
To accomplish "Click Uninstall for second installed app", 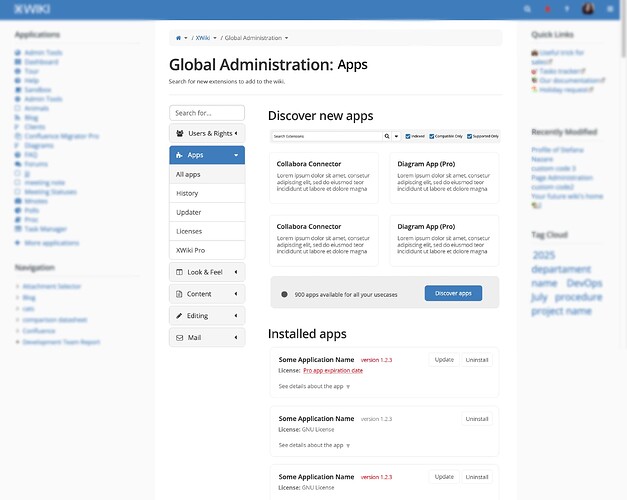I will (x=477, y=419).
